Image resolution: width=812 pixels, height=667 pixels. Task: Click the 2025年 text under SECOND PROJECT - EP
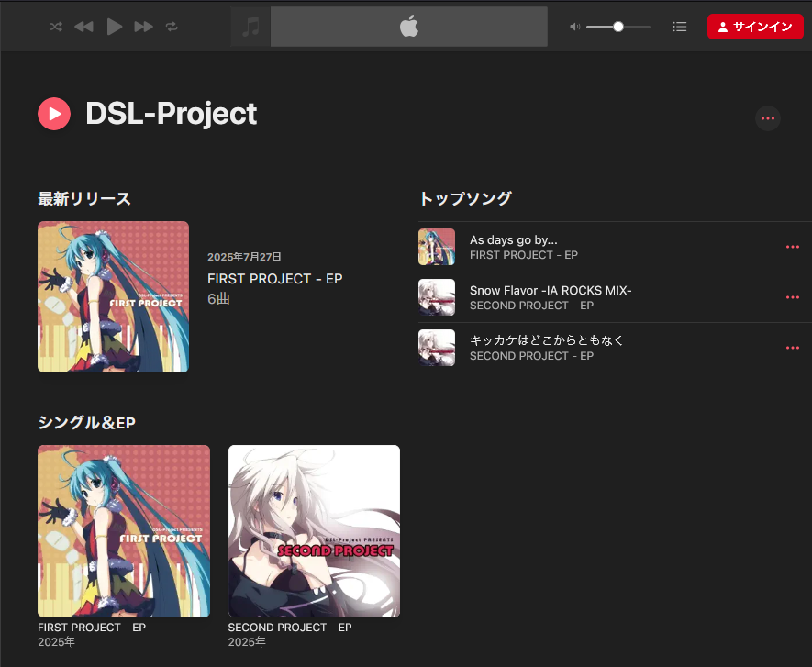(x=247, y=642)
